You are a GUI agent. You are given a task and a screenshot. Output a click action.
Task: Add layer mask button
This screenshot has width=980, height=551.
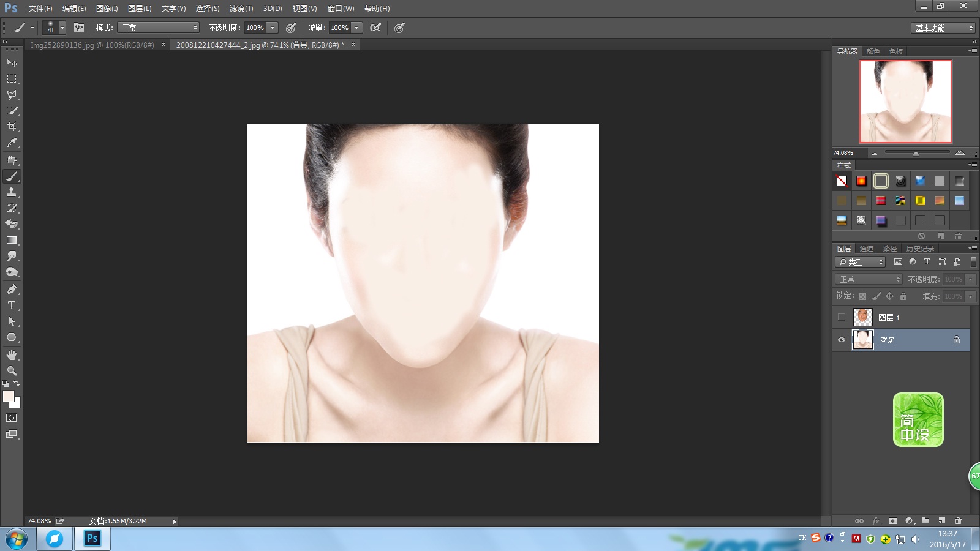point(892,521)
